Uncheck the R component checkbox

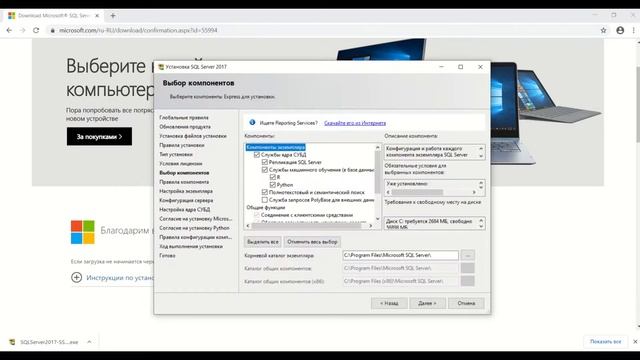click(273, 177)
